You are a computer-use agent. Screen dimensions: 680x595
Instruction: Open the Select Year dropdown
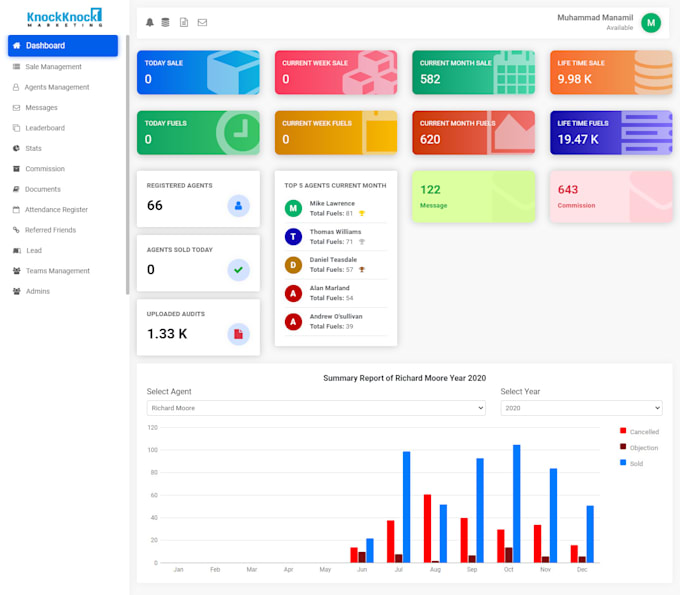[x=581, y=408]
